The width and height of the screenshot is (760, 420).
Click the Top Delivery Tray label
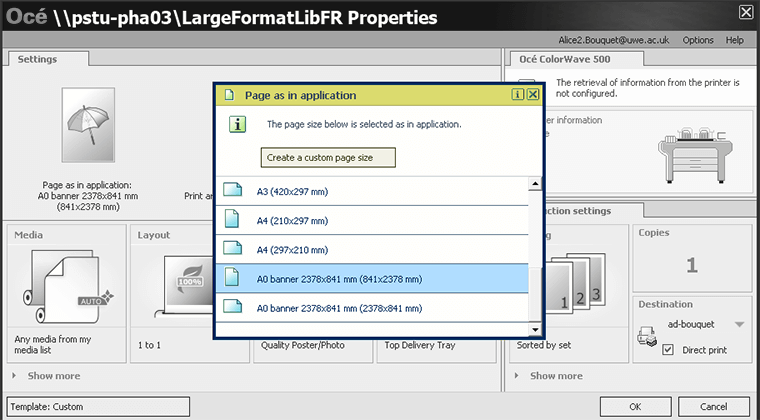click(420, 345)
